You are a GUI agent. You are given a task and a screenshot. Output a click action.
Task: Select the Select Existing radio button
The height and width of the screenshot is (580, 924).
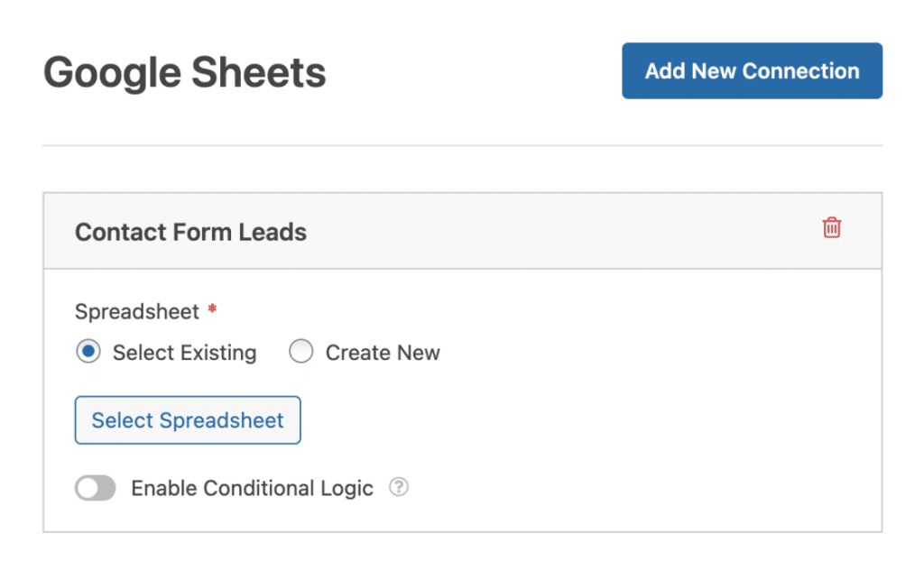(x=88, y=353)
